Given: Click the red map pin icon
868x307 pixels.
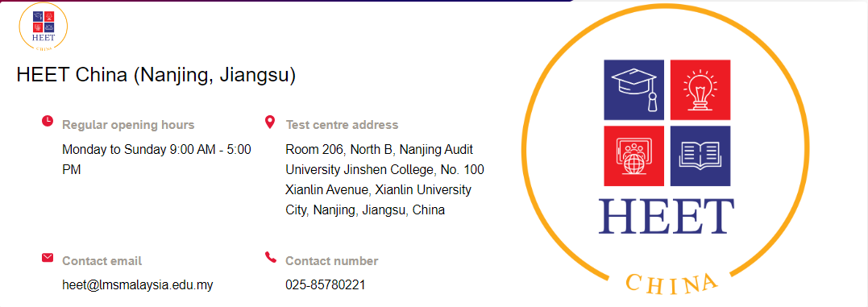Looking at the screenshot, I should point(270,122).
